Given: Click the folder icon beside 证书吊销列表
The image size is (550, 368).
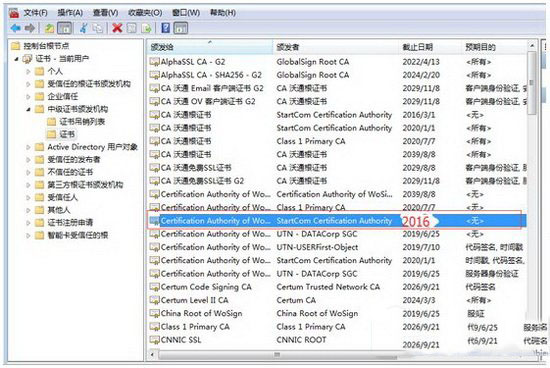Looking at the screenshot, I should [x=52, y=122].
